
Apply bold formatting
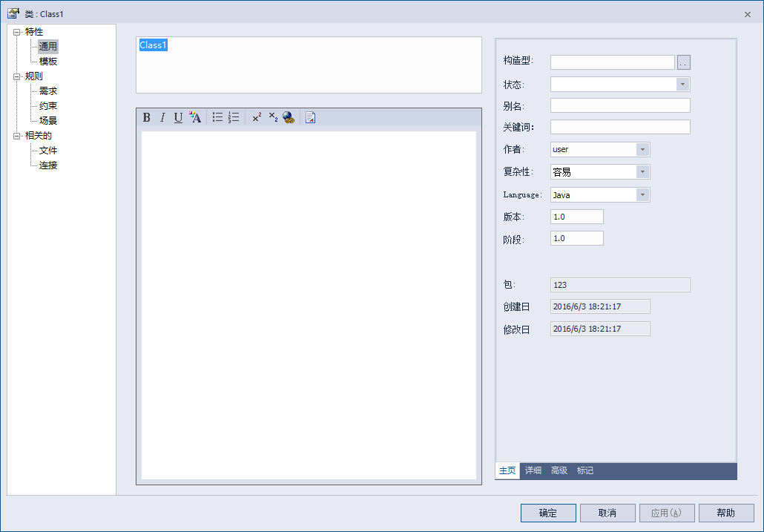[x=146, y=116]
